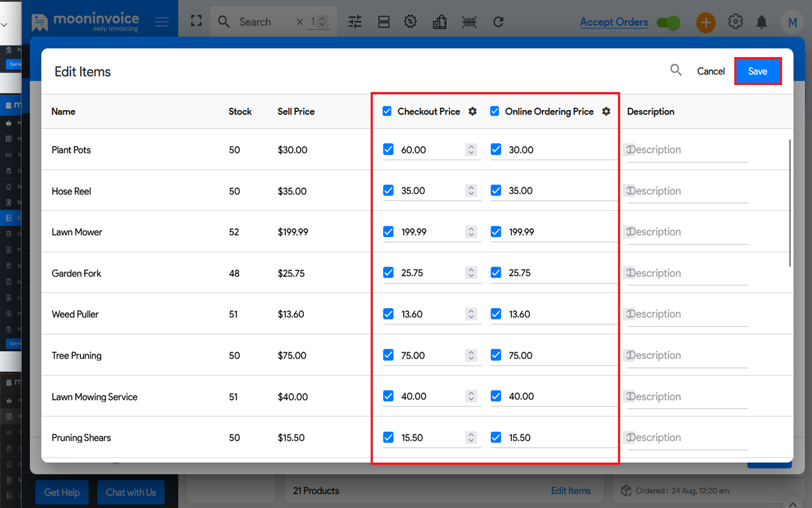
Task: Uncheck the Checkout Price header checkbox
Action: tap(387, 111)
